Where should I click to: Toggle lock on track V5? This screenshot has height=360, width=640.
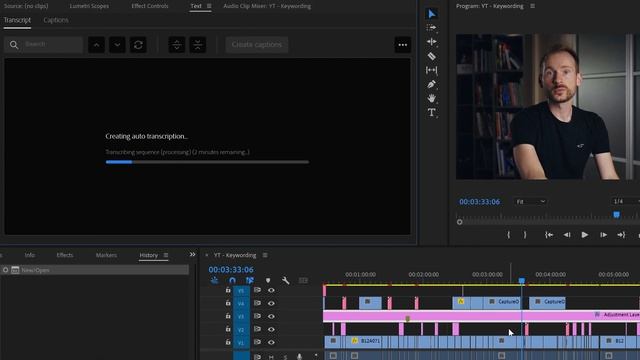click(228, 290)
